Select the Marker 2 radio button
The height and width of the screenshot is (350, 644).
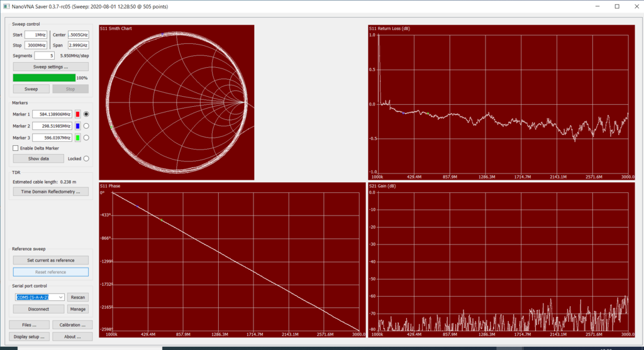(x=86, y=126)
